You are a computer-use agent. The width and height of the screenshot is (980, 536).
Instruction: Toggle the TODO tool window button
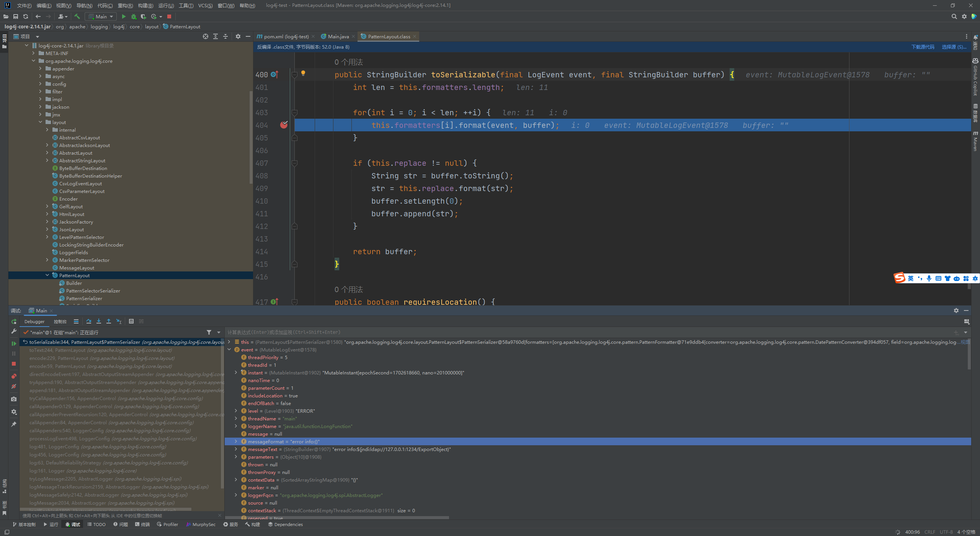[x=96, y=525]
